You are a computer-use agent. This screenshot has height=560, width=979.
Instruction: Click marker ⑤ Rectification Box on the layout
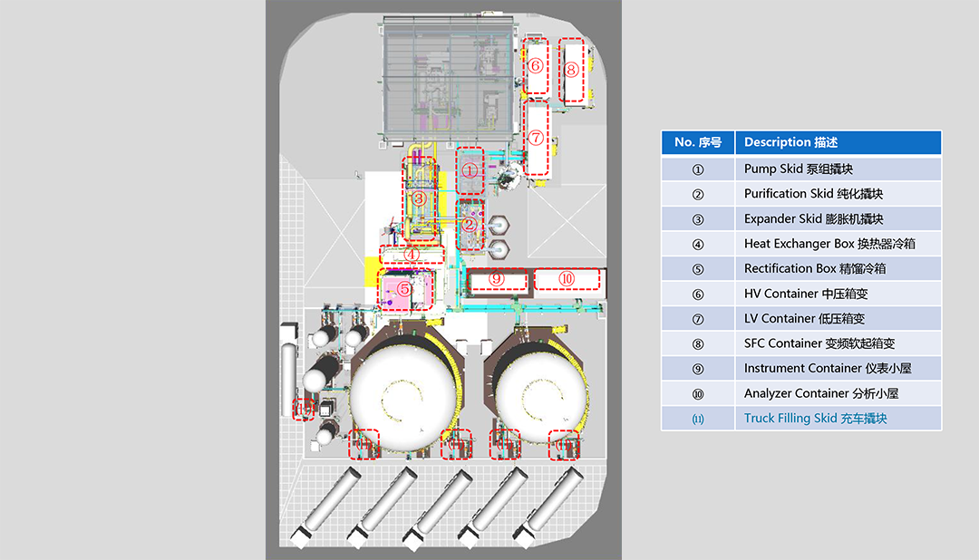[405, 289]
